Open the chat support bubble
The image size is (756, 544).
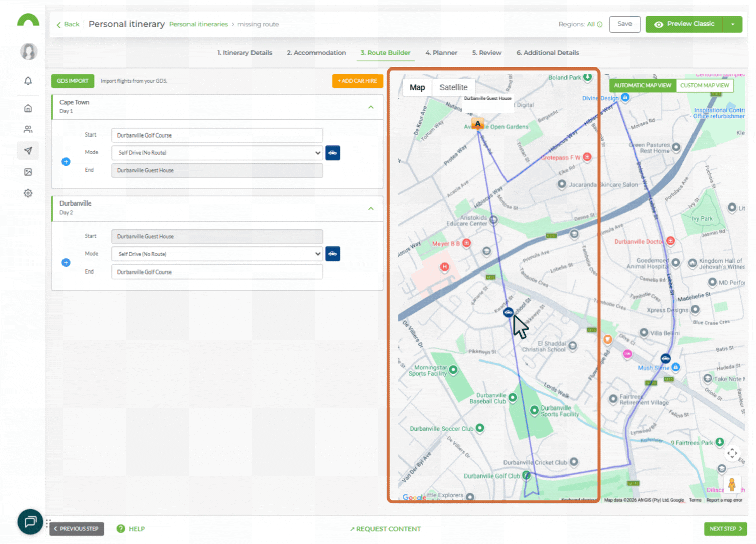click(x=30, y=521)
